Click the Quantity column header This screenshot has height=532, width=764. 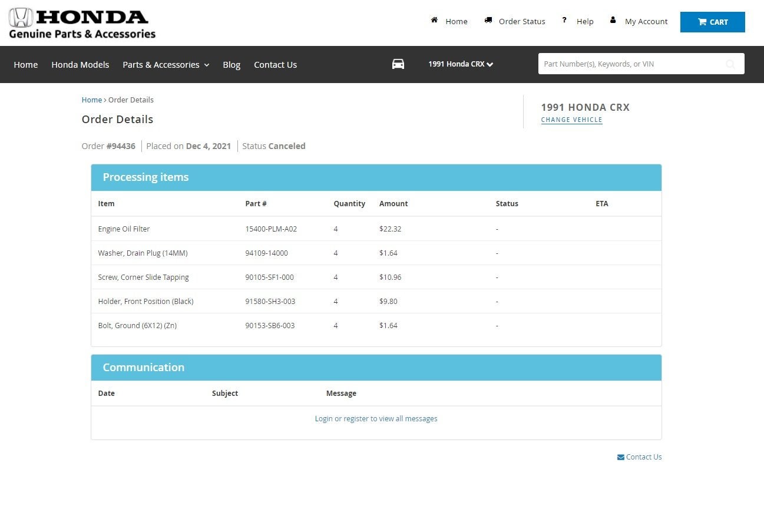(349, 204)
